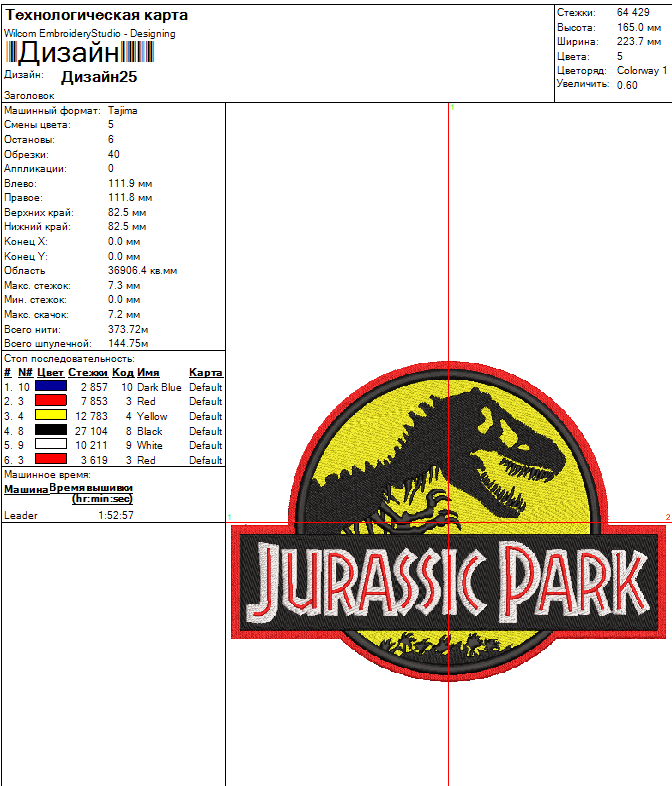The image size is (672, 786).
Task: Click the 'Смены цвета:' label
Action: (38, 125)
